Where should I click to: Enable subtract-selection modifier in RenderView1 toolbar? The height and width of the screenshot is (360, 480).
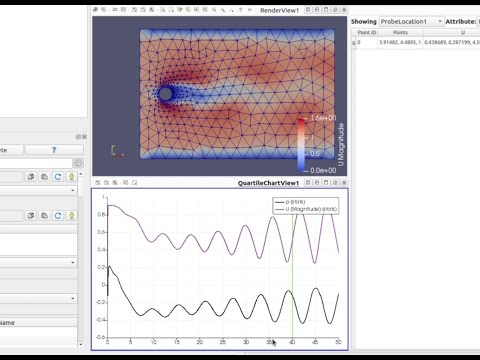[143, 10]
